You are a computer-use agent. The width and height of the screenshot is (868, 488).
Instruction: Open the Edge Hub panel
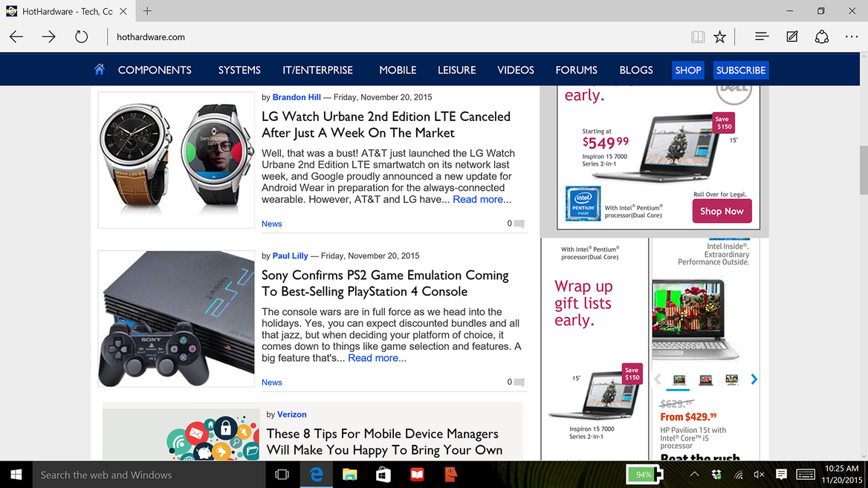[762, 36]
